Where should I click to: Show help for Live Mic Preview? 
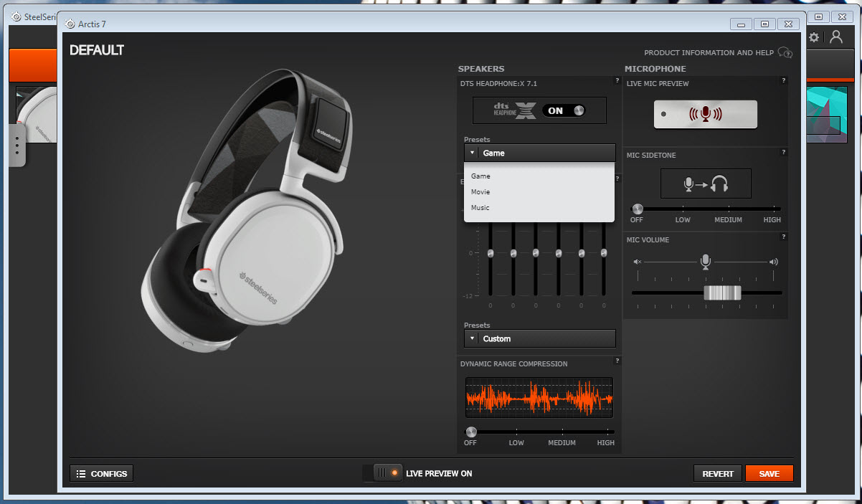(784, 81)
